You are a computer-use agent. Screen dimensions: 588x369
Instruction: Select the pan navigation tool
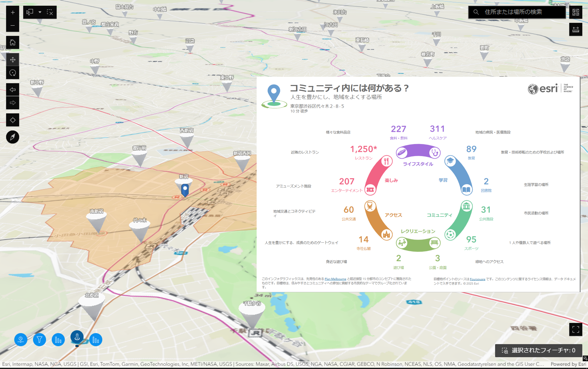[x=12, y=60]
